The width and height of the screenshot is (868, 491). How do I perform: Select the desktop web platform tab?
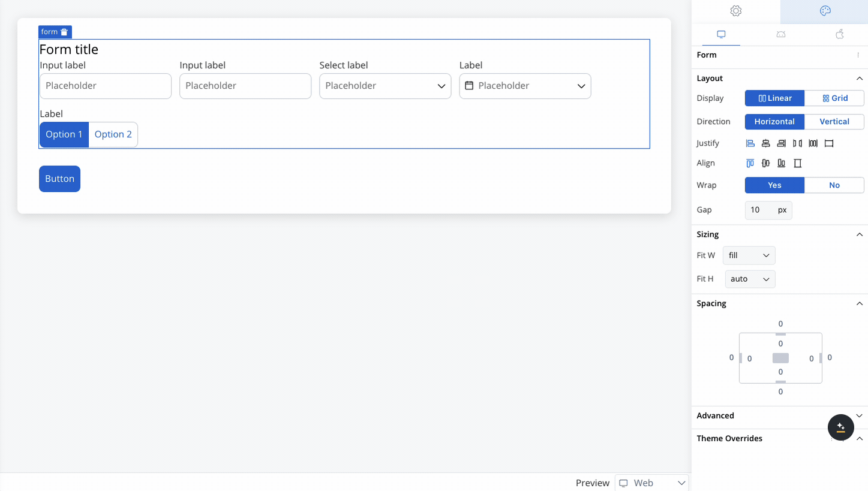click(x=721, y=34)
